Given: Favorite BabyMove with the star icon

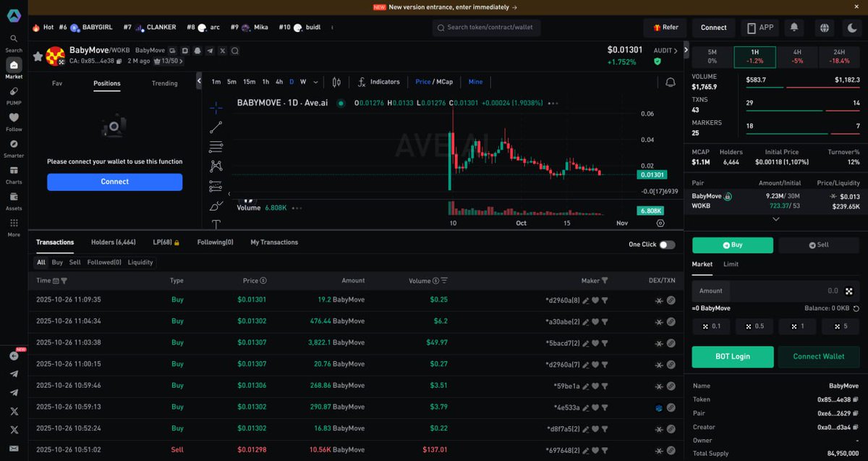Looking at the screenshot, I should point(38,56).
